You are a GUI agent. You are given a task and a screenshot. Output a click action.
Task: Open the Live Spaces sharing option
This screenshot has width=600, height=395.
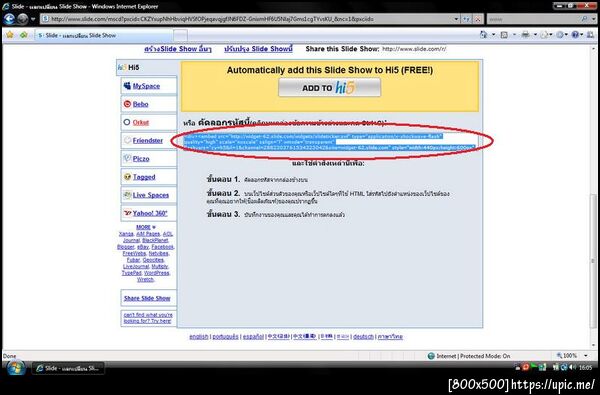(151, 195)
